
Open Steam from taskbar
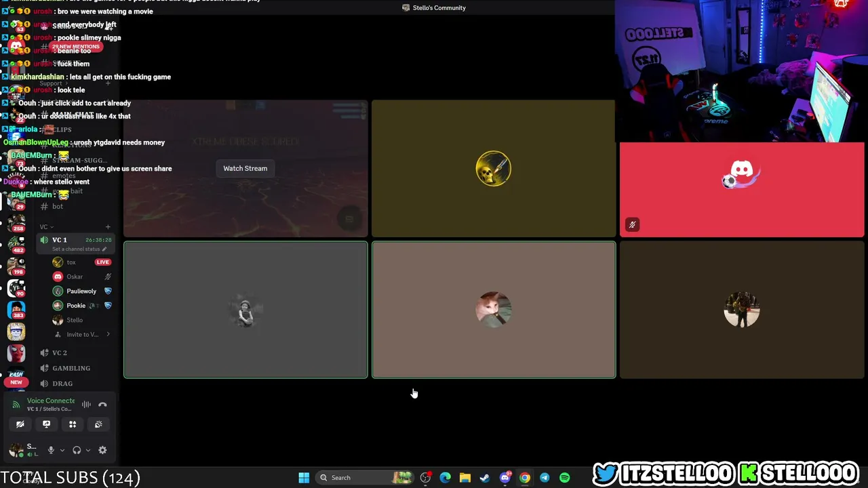coord(485,478)
